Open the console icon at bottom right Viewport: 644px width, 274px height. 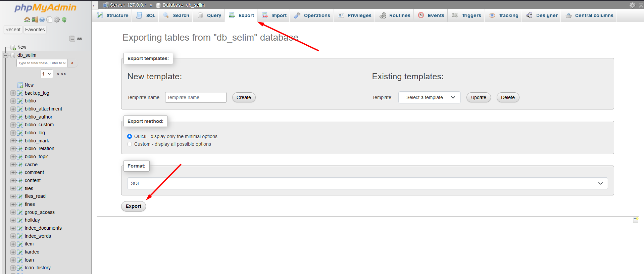coord(636,220)
